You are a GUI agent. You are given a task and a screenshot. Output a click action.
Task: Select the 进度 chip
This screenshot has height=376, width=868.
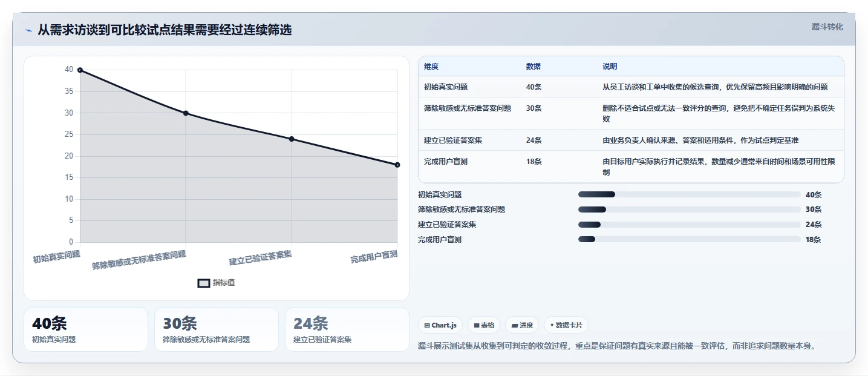pyautogui.click(x=522, y=325)
